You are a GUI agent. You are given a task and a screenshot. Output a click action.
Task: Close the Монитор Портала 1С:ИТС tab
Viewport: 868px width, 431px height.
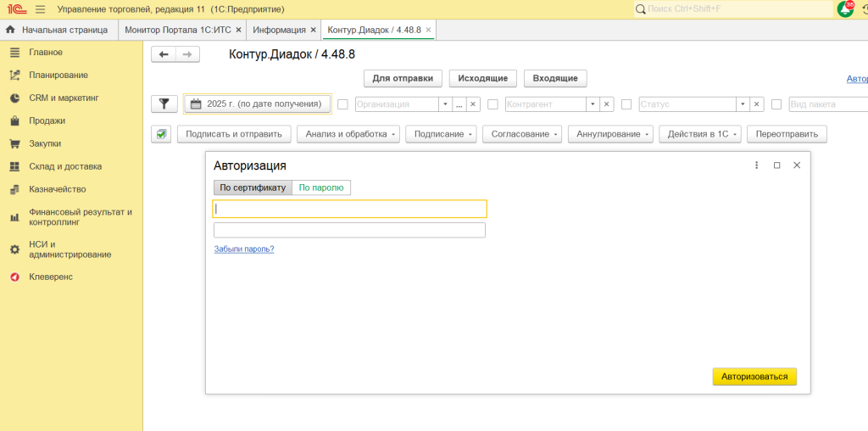238,30
